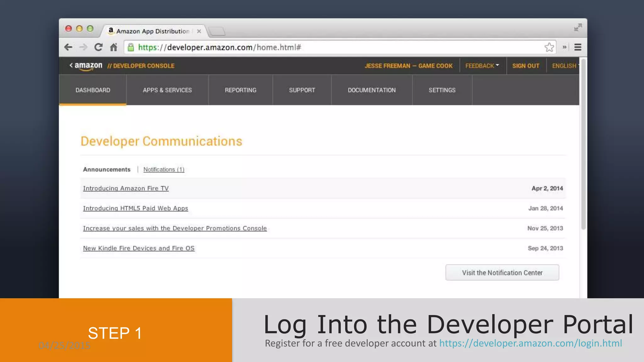Click the browser forward arrow

tap(83, 47)
